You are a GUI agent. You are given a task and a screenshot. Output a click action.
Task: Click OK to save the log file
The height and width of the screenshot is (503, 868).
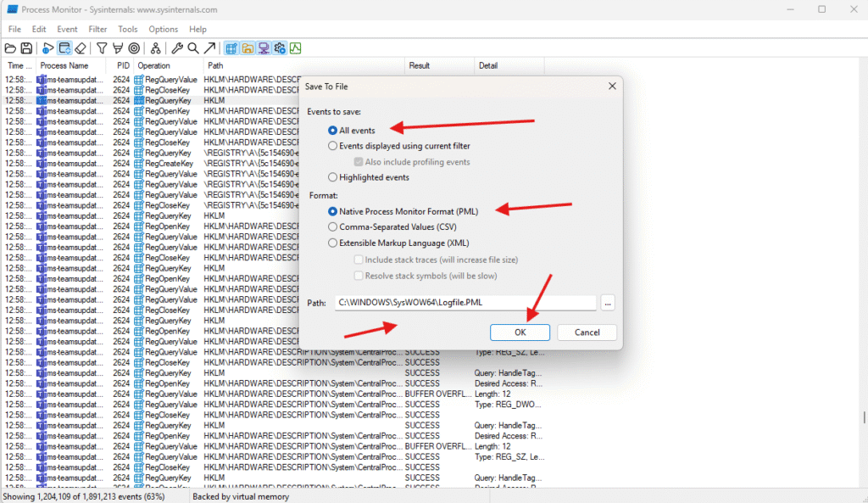coord(520,333)
